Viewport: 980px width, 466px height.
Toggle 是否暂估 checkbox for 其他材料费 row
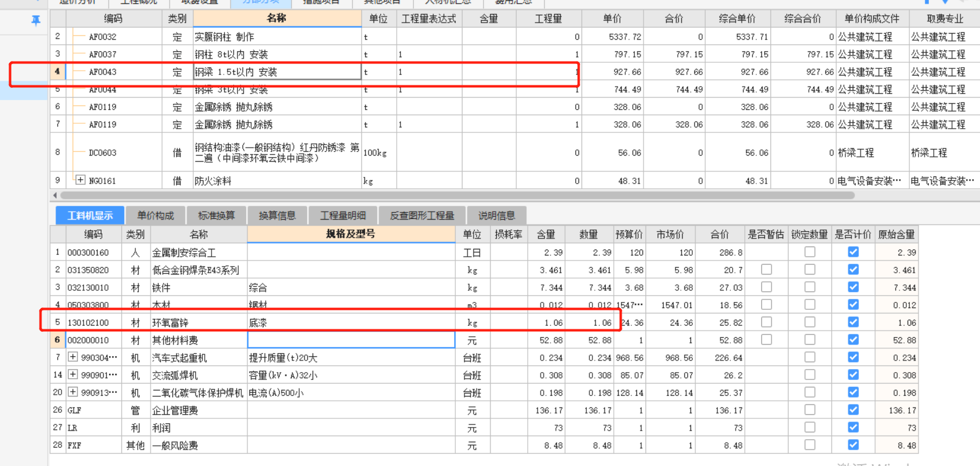tap(767, 340)
